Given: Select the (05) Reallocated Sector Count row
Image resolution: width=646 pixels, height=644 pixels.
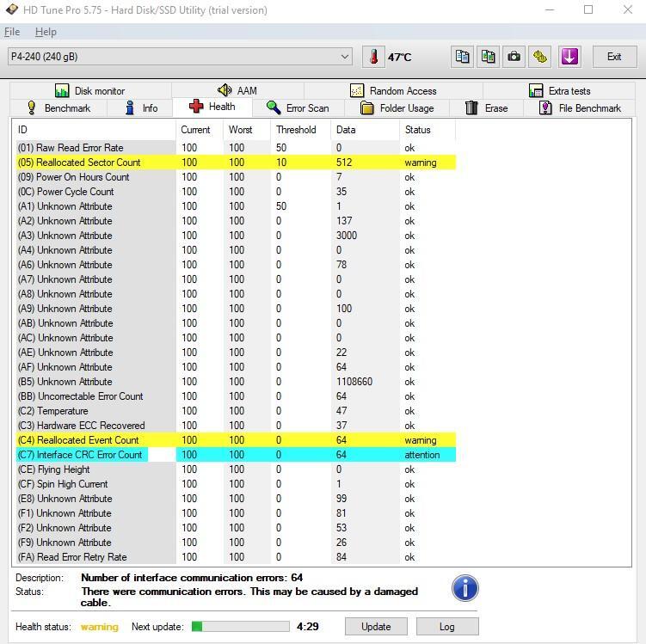Looking at the screenshot, I should click(x=236, y=163).
